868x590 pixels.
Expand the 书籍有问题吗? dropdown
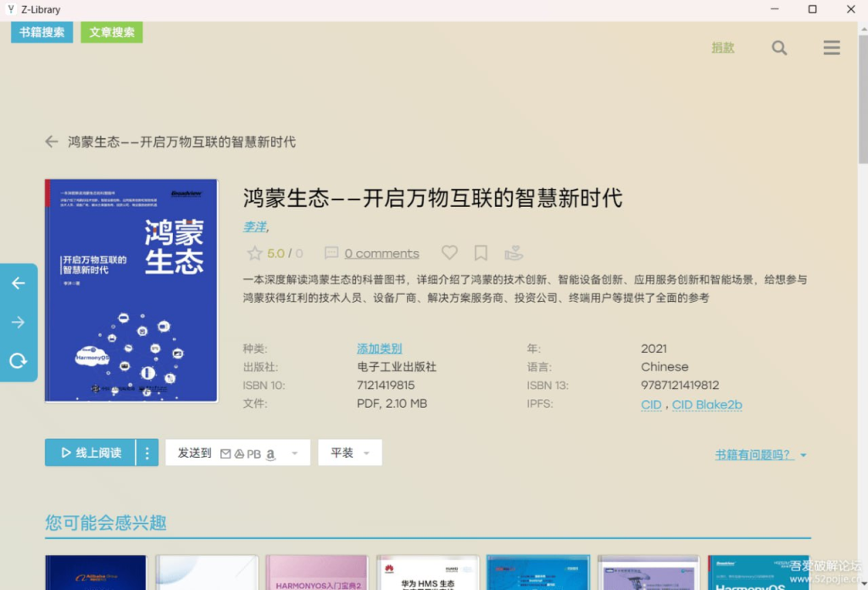(760, 455)
